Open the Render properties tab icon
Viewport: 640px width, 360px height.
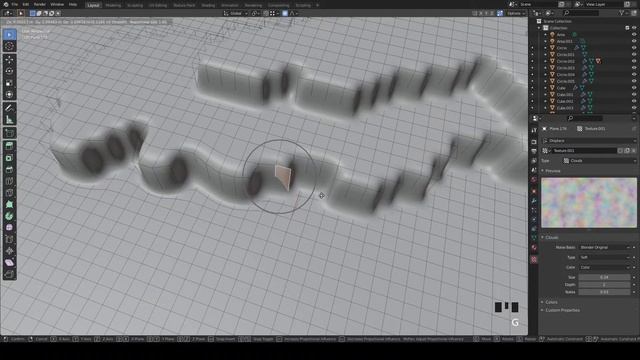(x=534, y=142)
